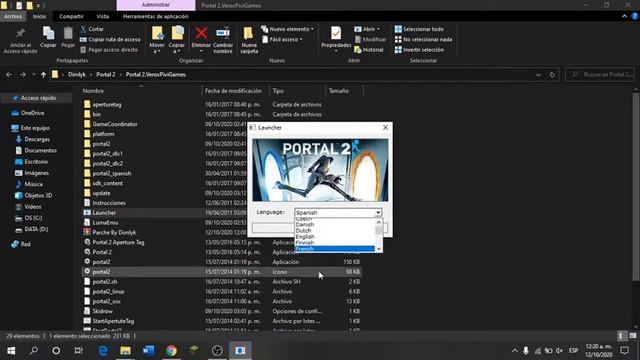Viewport: 640px width, 360px height.
Task: Open OneDrive in the sidebar
Action: 32,113
